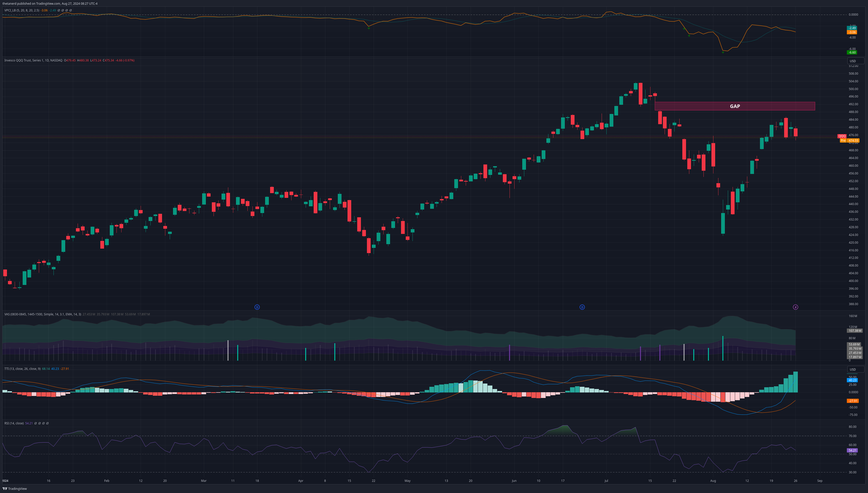Click the 'Aug' label on the time axis
Screen dimensions: 868x493
[x=713, y=481]
